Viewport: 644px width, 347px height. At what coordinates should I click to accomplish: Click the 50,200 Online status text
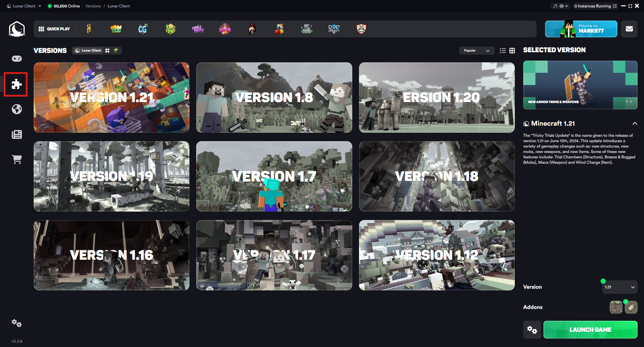(67, 6)
